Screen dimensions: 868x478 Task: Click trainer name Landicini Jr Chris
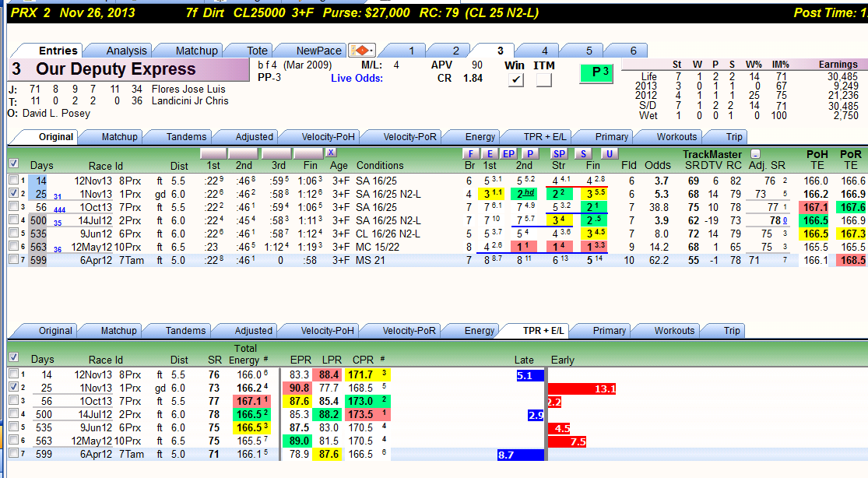[190, 100]
